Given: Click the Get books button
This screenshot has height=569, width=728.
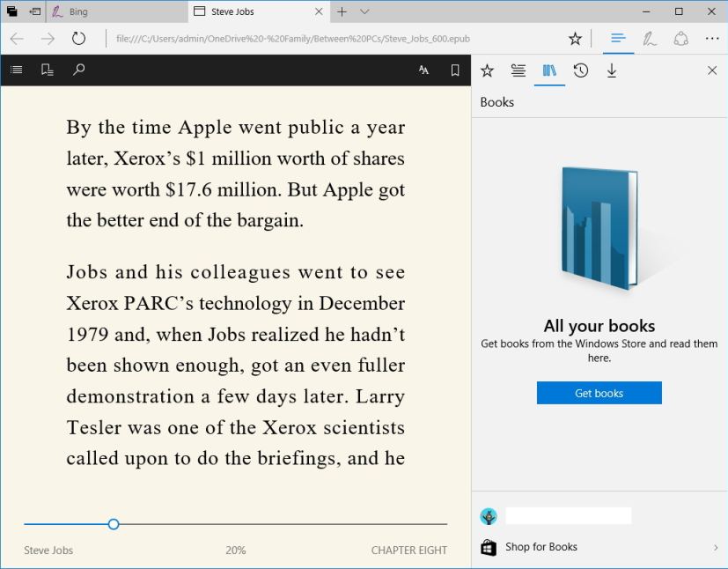Looking at the screenshot, I should (599, 393).
